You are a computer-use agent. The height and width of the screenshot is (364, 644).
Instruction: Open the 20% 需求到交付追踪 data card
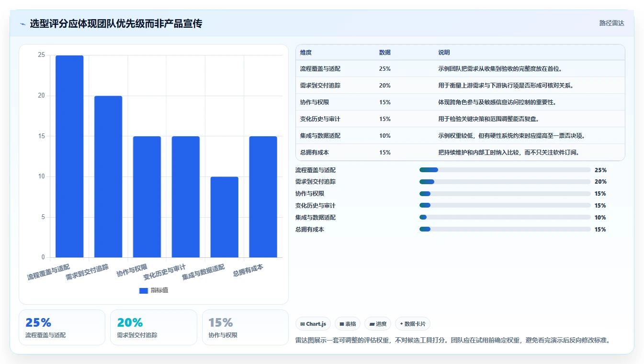pos(154,327)
